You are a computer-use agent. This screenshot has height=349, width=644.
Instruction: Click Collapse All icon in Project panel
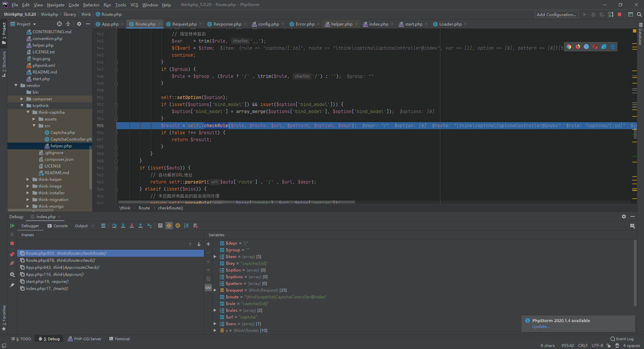click(68, 24)
